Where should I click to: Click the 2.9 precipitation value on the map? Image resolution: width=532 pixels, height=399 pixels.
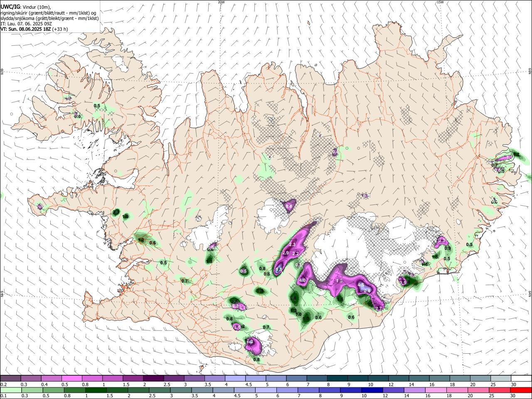(286, 253)
